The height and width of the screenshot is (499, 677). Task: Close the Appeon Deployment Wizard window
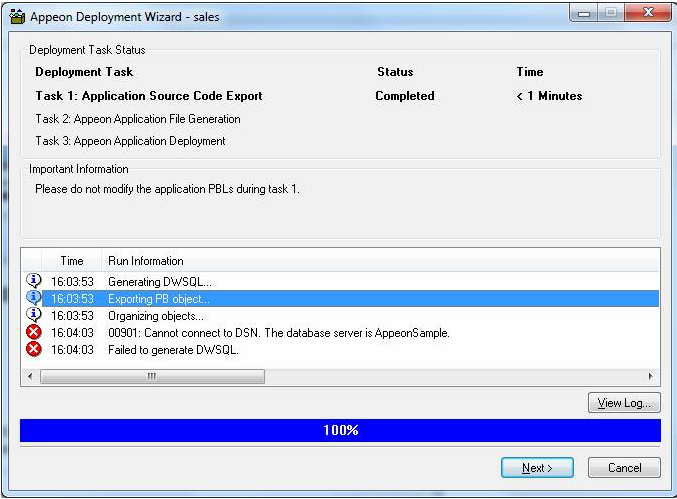point(648,13)
